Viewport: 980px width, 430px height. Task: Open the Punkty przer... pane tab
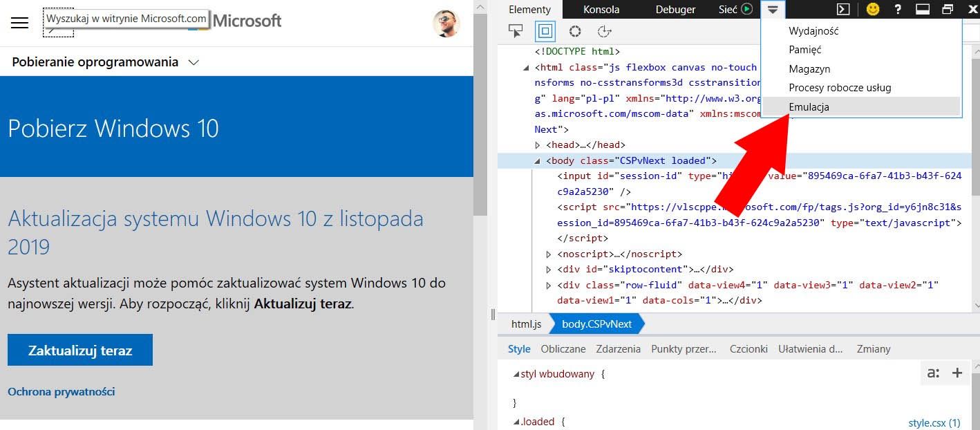click(x=684, y=349)
